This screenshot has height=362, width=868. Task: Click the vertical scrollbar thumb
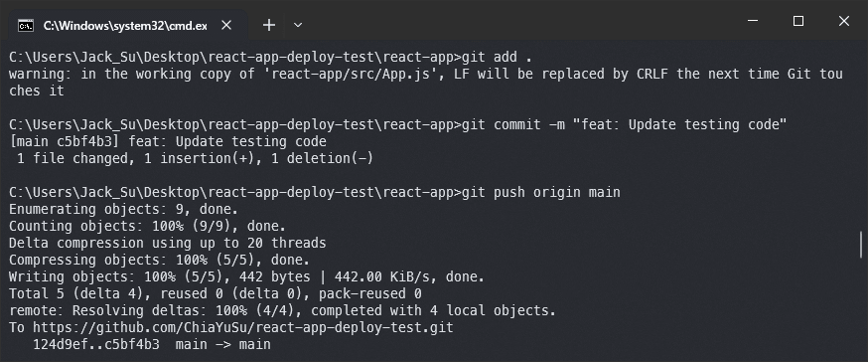tap(861, 244)
